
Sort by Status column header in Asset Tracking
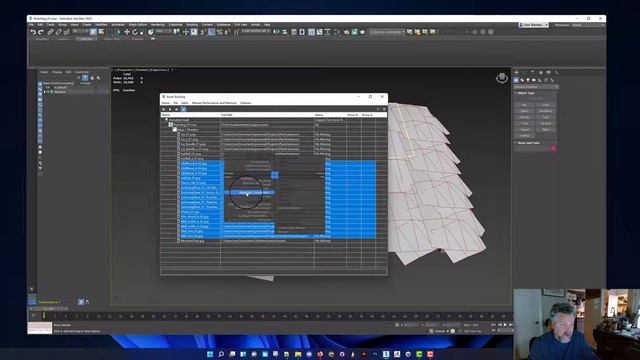point(330,115)
